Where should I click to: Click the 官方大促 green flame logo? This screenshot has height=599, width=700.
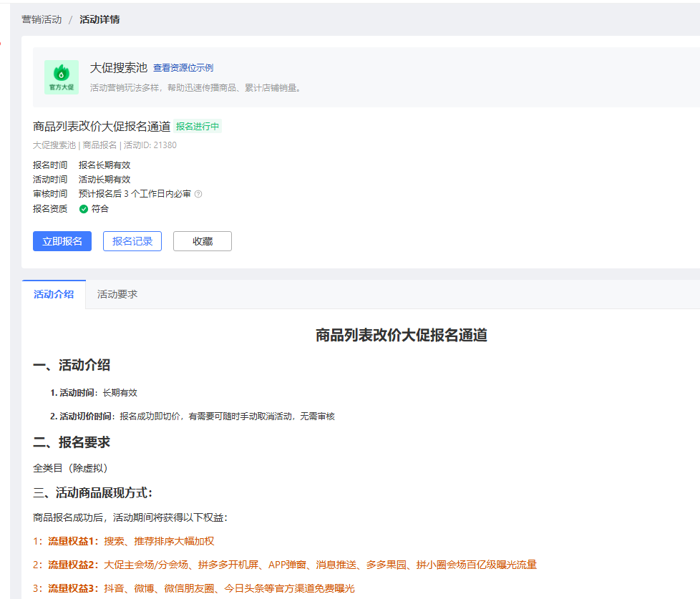62,77
